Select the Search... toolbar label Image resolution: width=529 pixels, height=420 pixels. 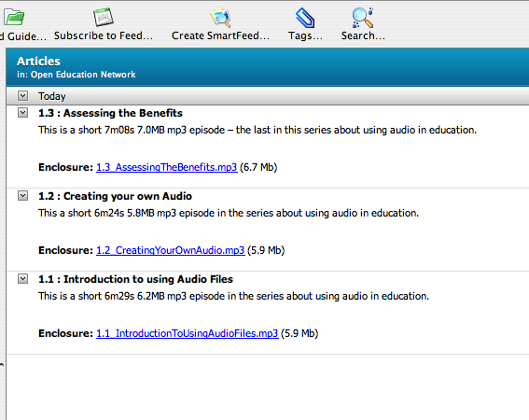pyautogui.click(x=363, y=35)
